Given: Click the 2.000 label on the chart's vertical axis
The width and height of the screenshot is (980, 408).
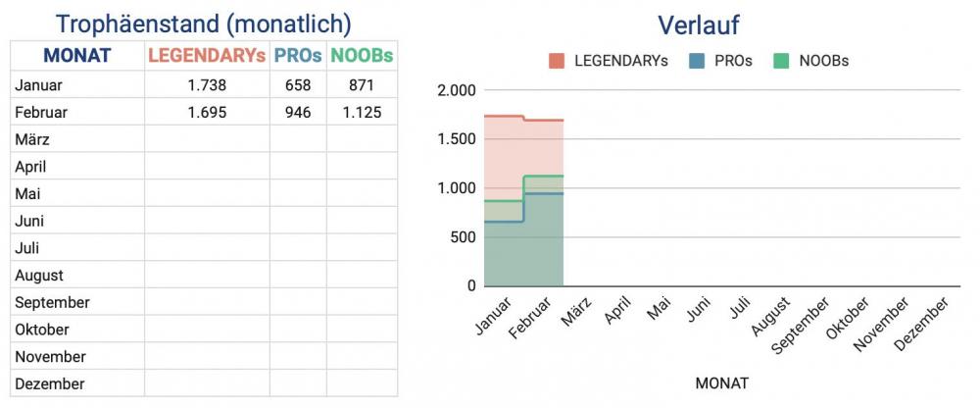Looking at the screenshot, I should [x=456, y=90].
